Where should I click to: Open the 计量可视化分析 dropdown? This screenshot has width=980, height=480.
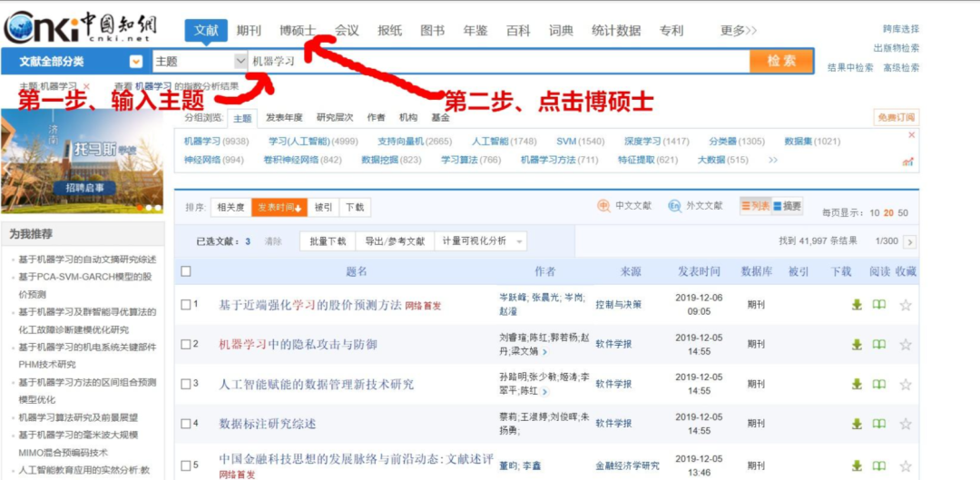(480, 241)
